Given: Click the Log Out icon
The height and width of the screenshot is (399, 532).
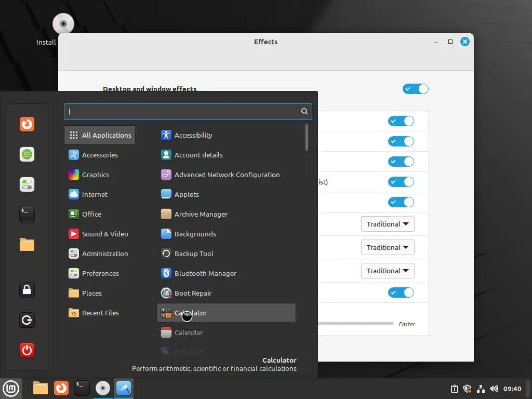Looking at the screenshot, I should pyautogui.click(x=27, y=320).
